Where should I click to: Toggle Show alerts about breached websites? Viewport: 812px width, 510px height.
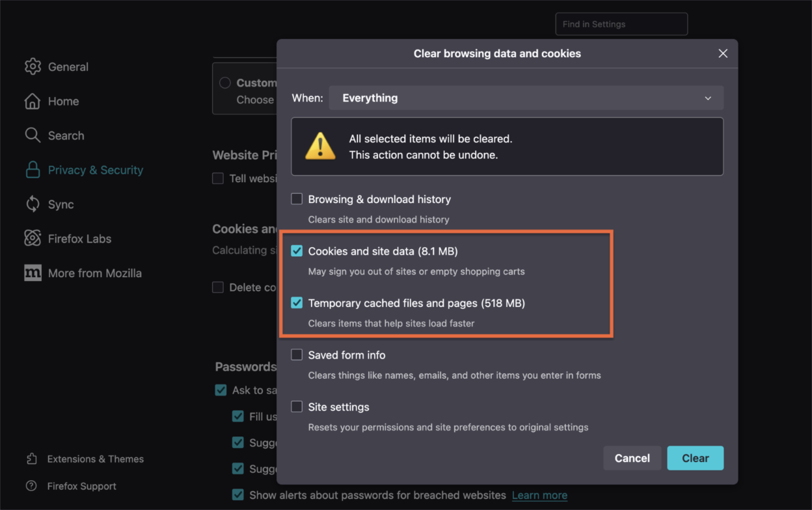(x=237, y=495)
